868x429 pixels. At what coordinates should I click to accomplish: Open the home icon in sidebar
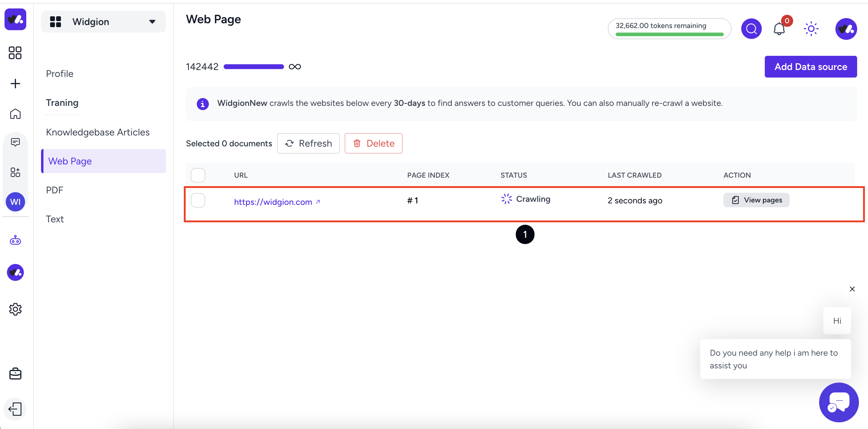pos(15,114)
